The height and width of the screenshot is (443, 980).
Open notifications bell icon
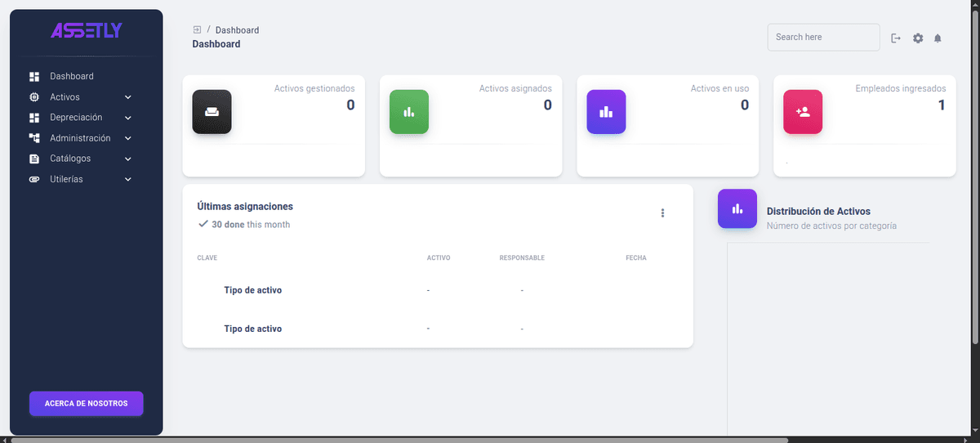pyautogui.click(x=938, y=38)
